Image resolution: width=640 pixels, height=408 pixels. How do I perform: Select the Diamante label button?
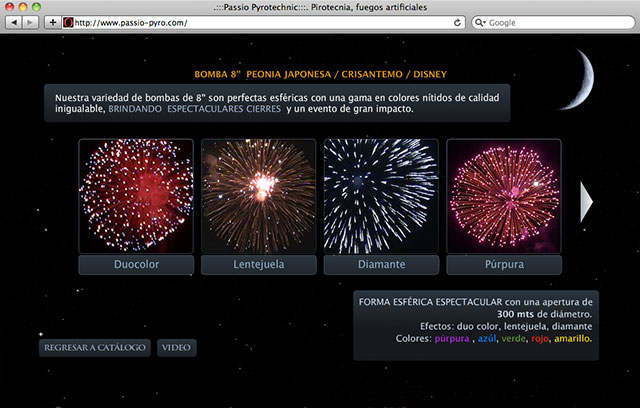point(381,265)
